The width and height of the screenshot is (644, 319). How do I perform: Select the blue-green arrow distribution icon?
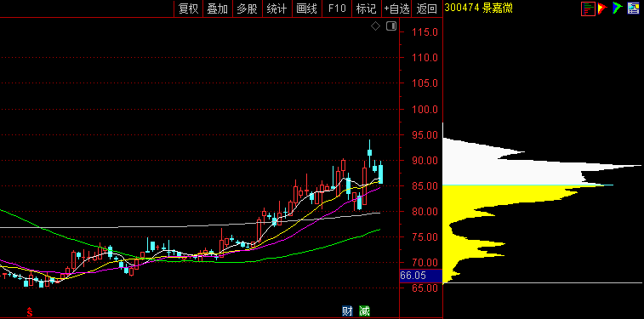(618, 9)
